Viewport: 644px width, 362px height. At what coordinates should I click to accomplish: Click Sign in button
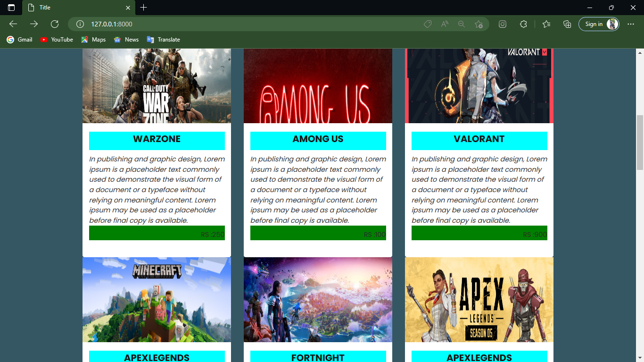pyautogui.click(x=599, y=24)
